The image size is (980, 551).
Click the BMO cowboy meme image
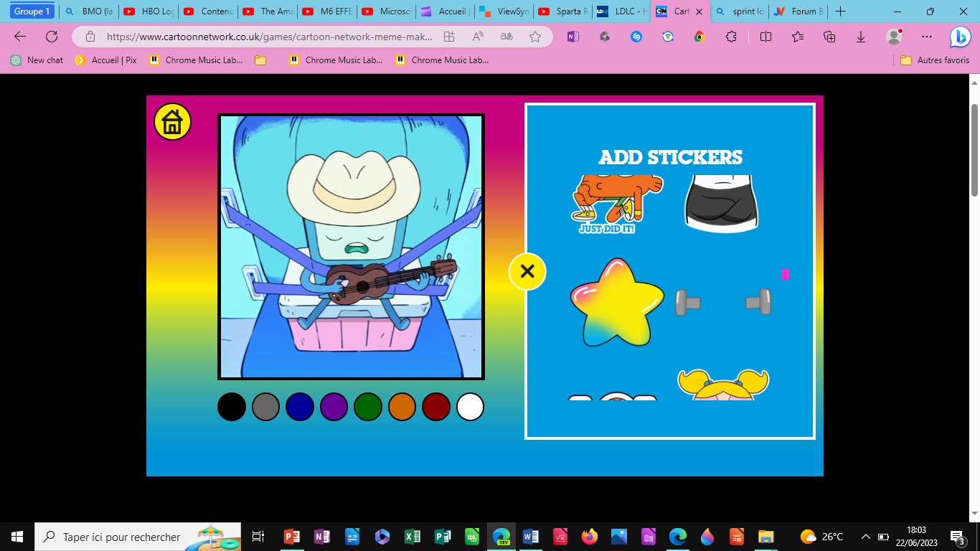tap(351, 247)
